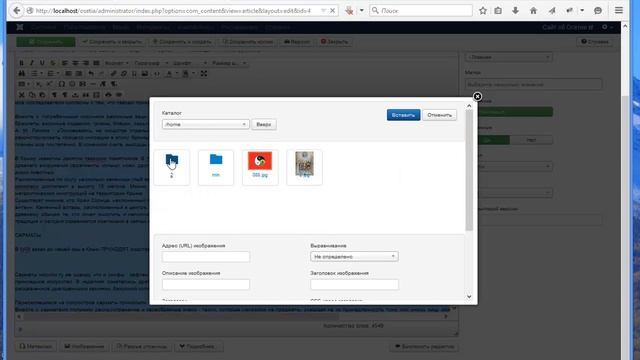Open the bookmarks library clipboard icon
The image size is (640, 360).
(x=498, y=11)
